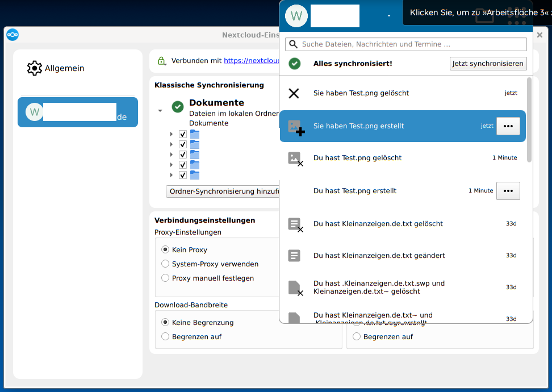Click Ordner-Synchronisierung hinzufügen button
Image resolution: width=552 pixels, height=392 pixels.
click(x=223, y=191)
